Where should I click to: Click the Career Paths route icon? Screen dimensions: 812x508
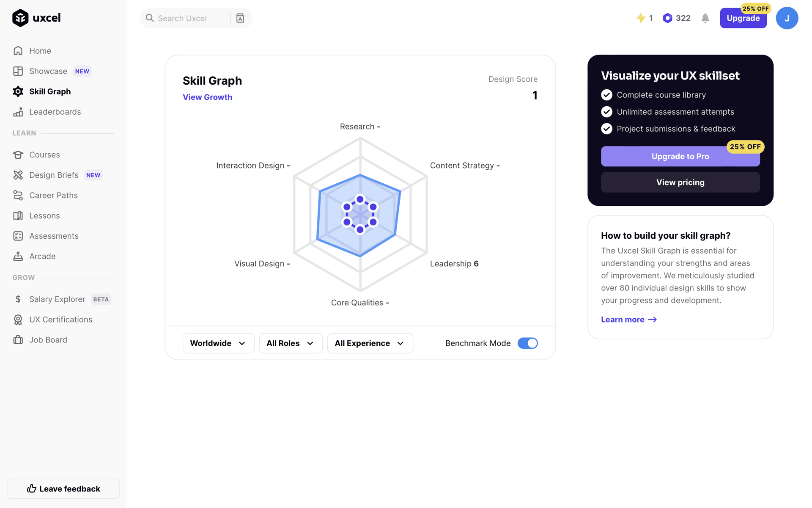click(x=18, y=195)
